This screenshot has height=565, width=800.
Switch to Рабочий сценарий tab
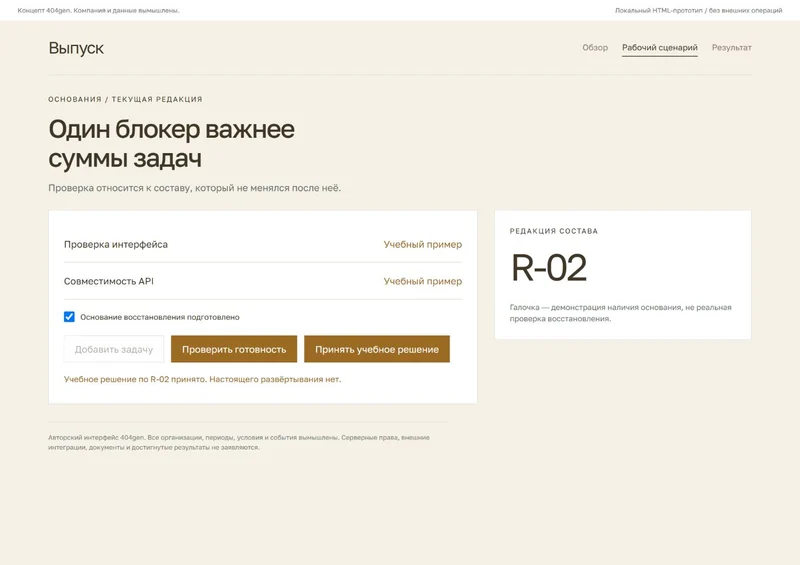click(660, 47)
